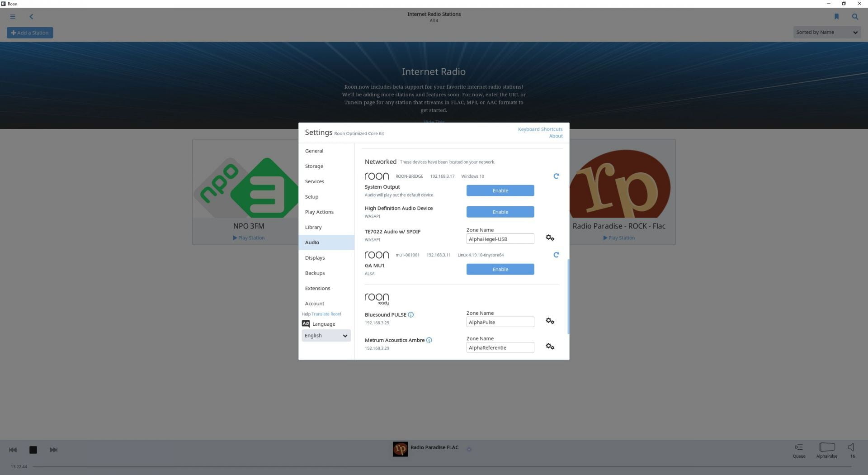Enable the System Output device
868x475 pixels.
coord(500,190)
